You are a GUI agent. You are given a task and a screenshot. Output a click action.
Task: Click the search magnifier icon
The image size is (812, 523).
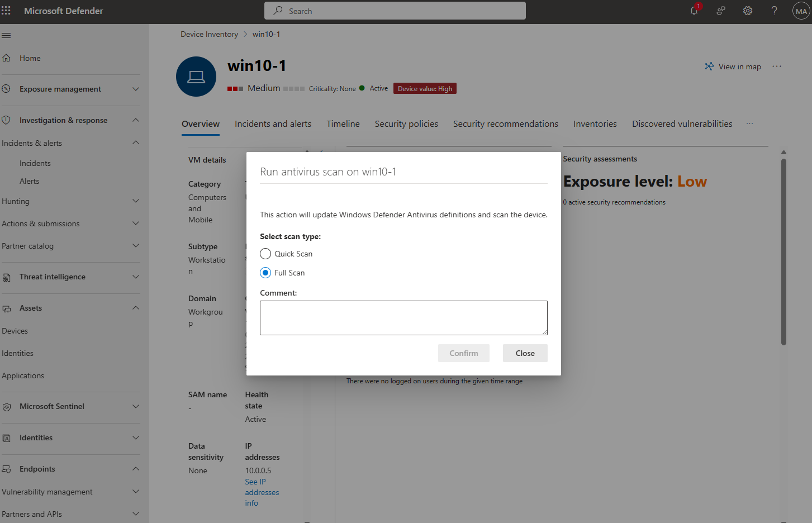[278, 11]
